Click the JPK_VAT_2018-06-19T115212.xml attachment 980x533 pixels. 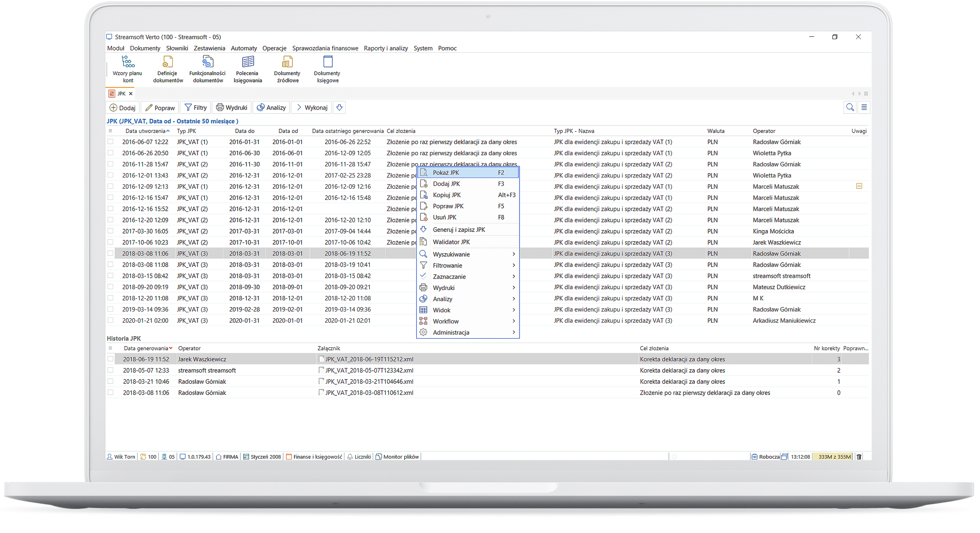(x=366, y=359)
